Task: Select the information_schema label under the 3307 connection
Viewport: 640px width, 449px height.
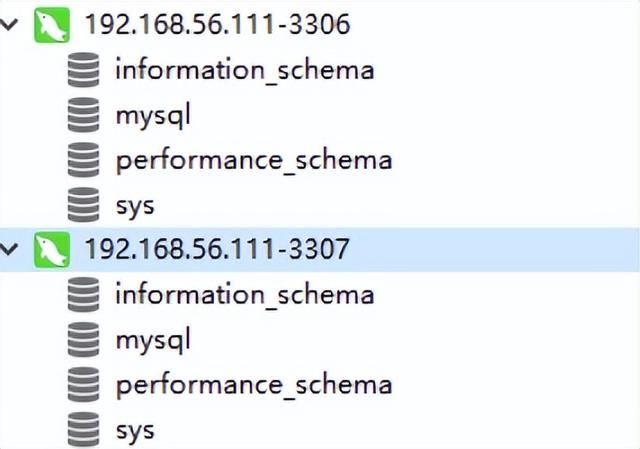Action: click(244, 294)
